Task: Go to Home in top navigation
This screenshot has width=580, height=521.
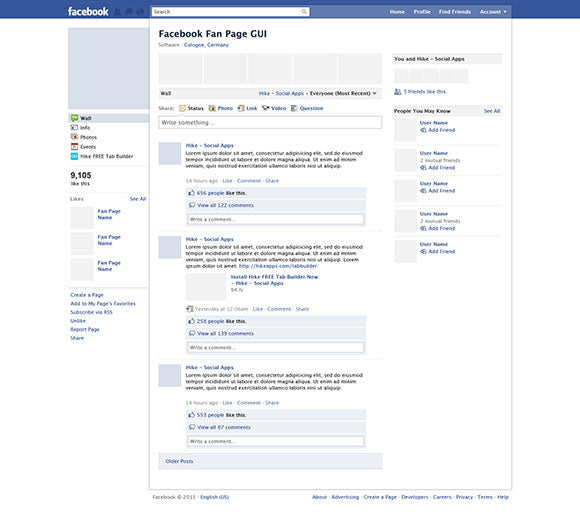Action: tap(397, 12)
